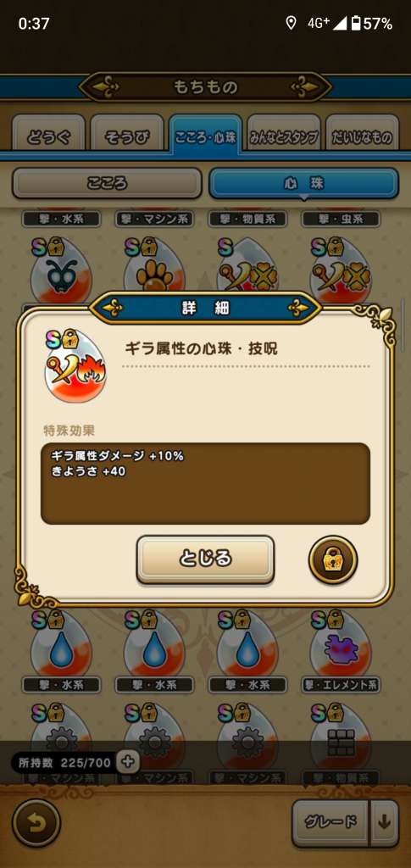Open the みんなとスタンプ tab
Image resolution: width=411 pixels, height=868 pixels.
tap(284, 136)
